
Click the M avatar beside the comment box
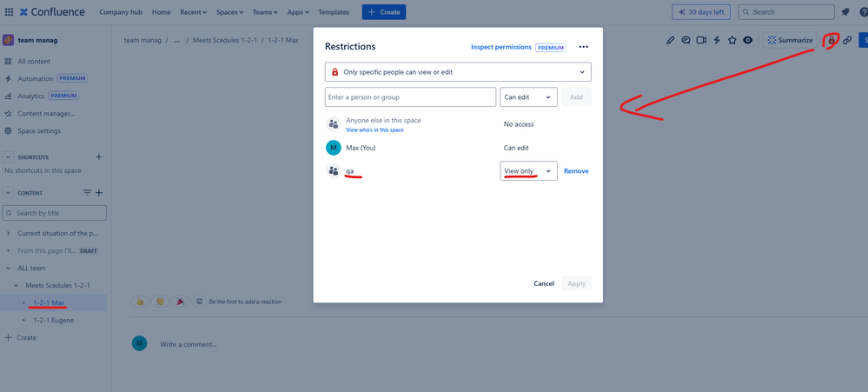click(140, 343)
